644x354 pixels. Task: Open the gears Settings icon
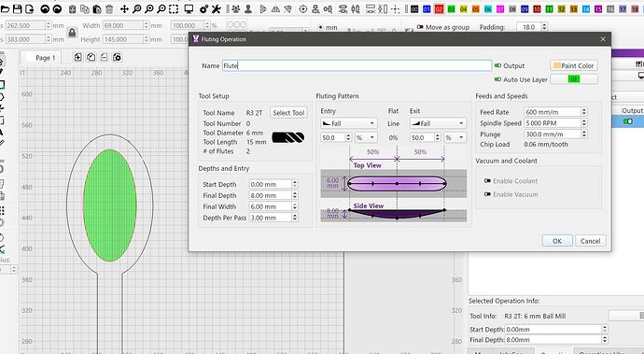203,8
